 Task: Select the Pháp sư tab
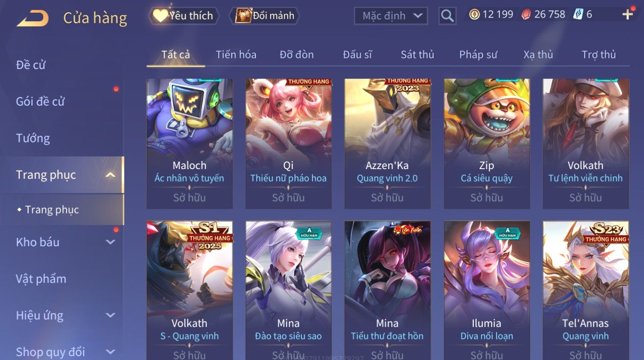(x=478, y=54)
